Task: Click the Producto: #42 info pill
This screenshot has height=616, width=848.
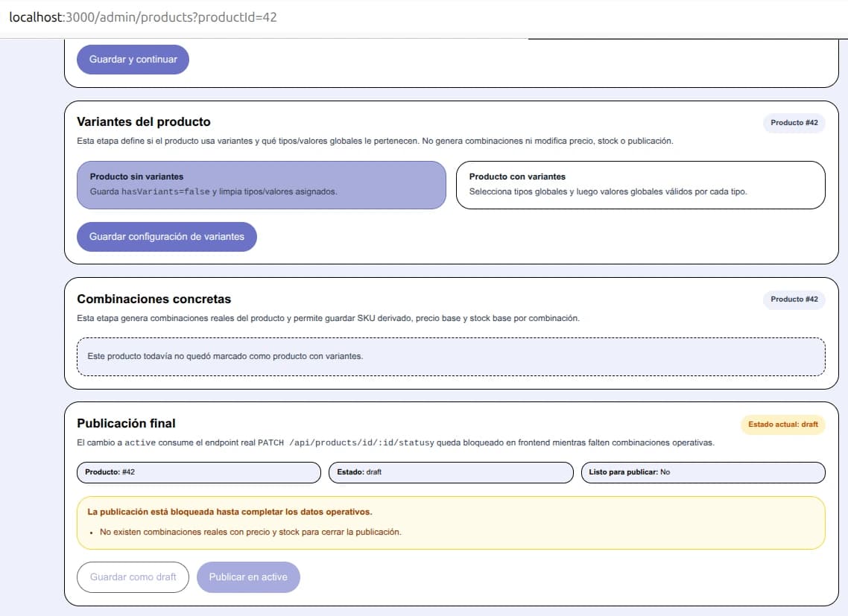Action: coord(198,472)
